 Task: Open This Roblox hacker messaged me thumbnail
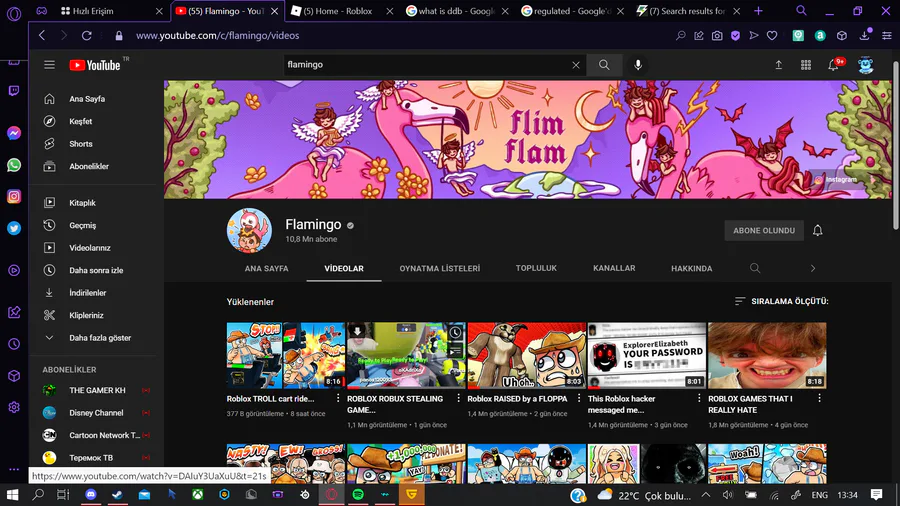click(x=647, y=355)
